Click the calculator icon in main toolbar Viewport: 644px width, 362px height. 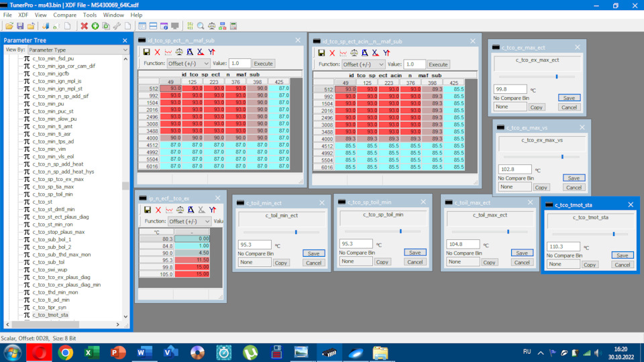(x=233, y=26)
